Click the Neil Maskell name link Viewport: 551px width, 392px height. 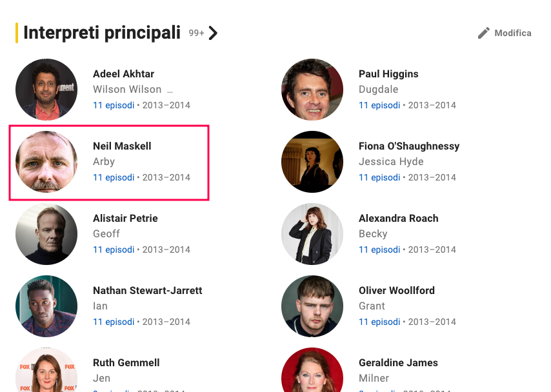pos(122,146)
